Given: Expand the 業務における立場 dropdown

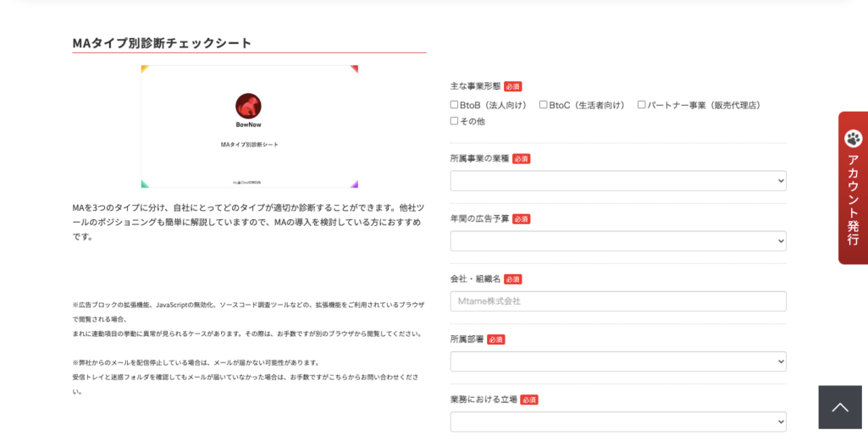Looking at the screenshot, I should coord(617,422).
